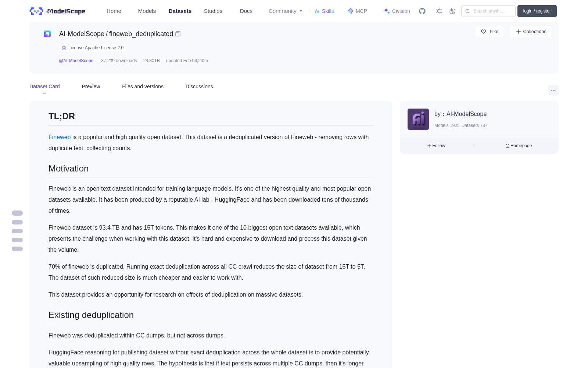Click 'Datasets 737' count text
The width and height of the screenshot is (588, 368).
474,125
